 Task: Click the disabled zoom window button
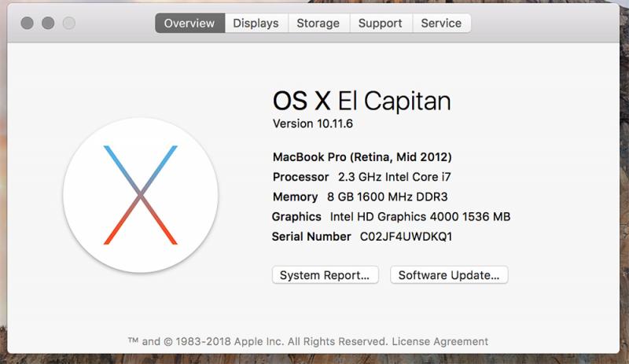[x=68, y=24]
